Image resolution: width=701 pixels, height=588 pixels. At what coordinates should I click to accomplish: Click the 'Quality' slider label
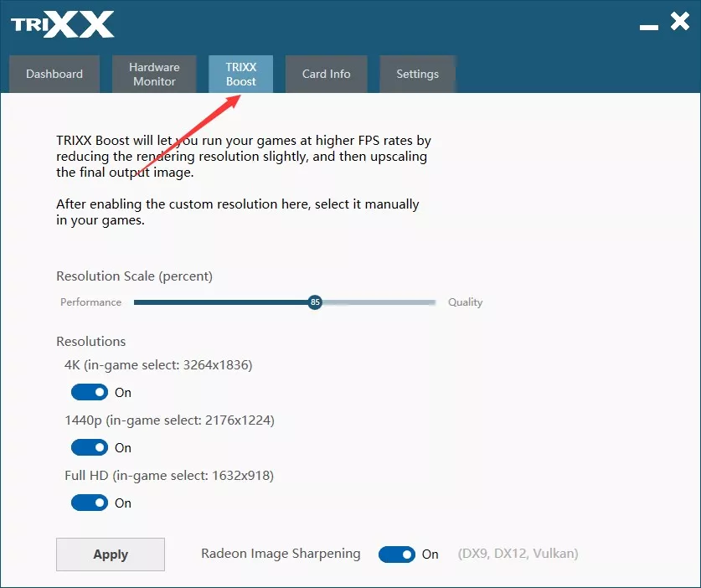466,302
